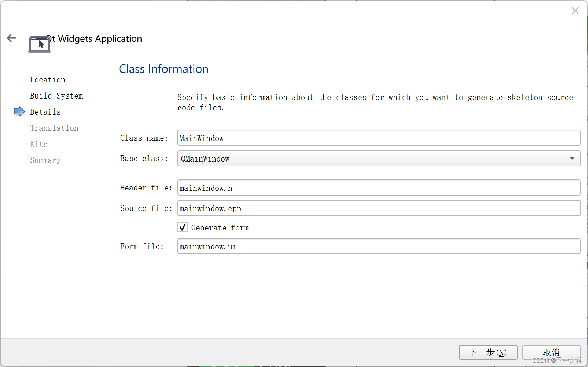Select the Summary wizard step
588x367 pixels.
pos(45,160)
